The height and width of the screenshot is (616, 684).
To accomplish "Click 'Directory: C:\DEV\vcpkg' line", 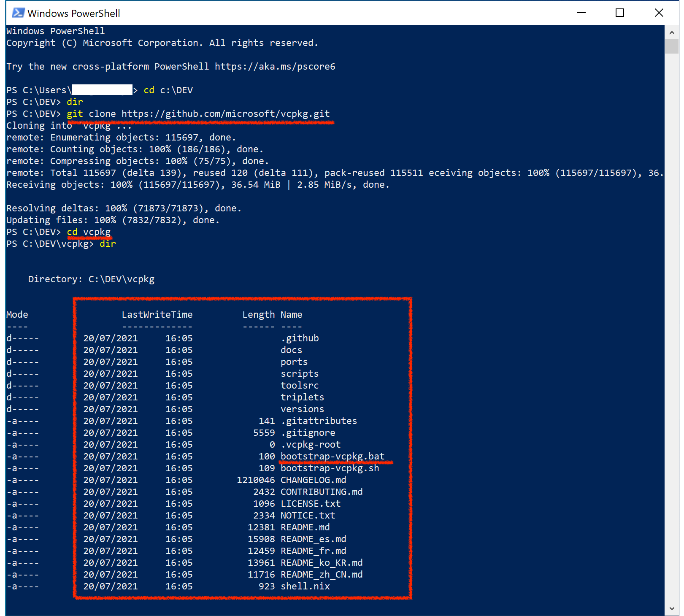I will [91, 279].
